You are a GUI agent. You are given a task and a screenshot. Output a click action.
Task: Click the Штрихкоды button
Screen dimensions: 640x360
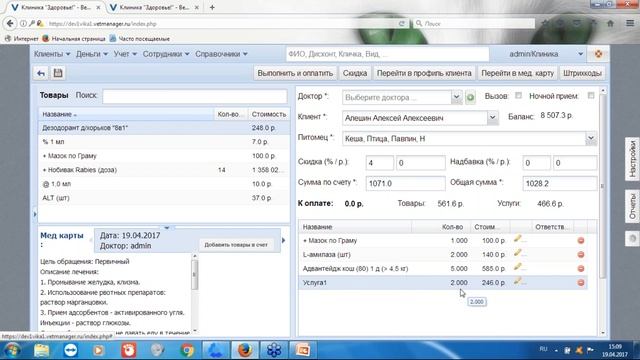coord(582,73)
